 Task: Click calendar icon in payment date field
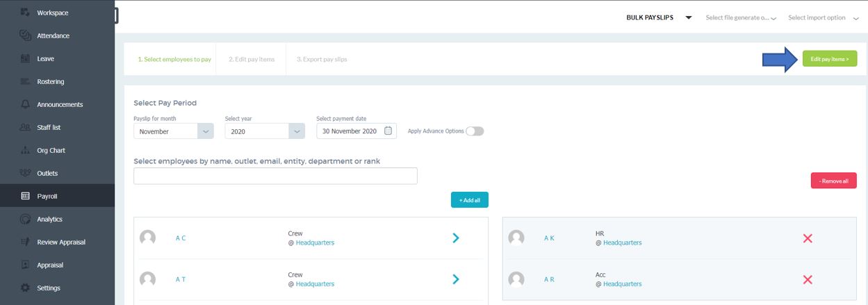388,131
